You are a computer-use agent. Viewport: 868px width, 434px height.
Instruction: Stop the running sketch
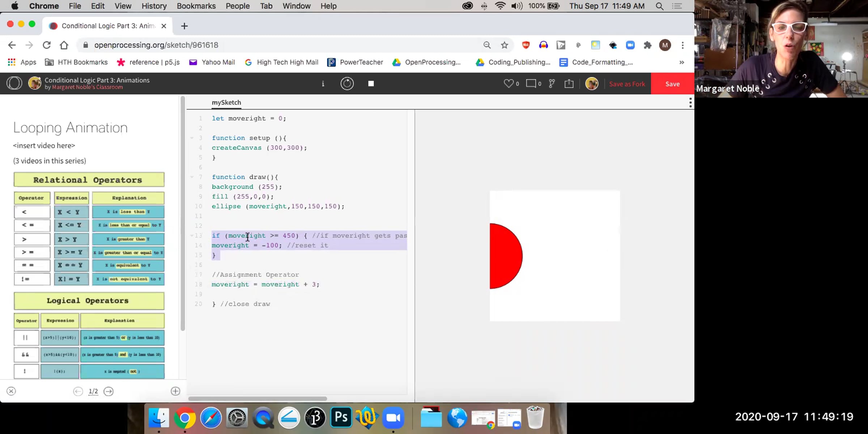371,84
